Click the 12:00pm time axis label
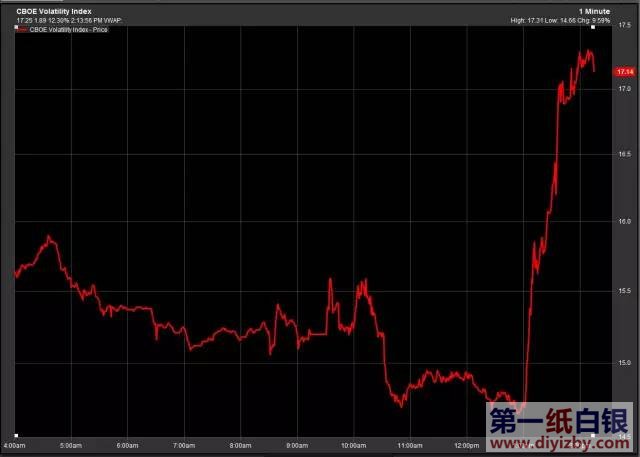Image resolution: width=640 pixels, height=457 pixels. 466,444
